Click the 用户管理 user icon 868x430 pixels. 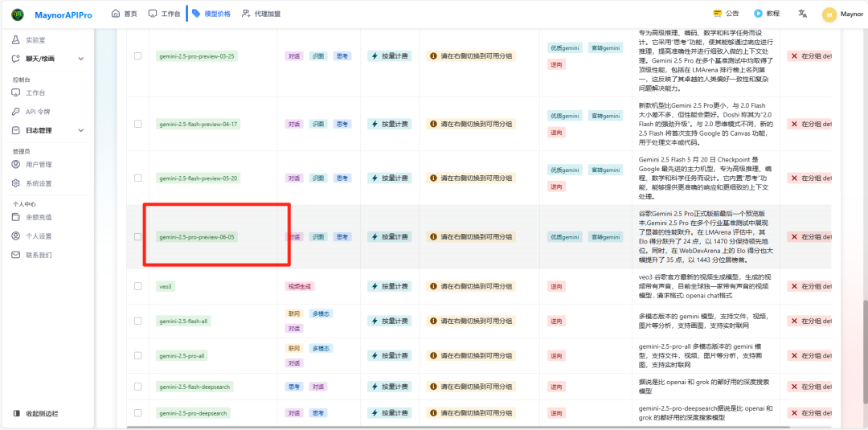point(15,164)
